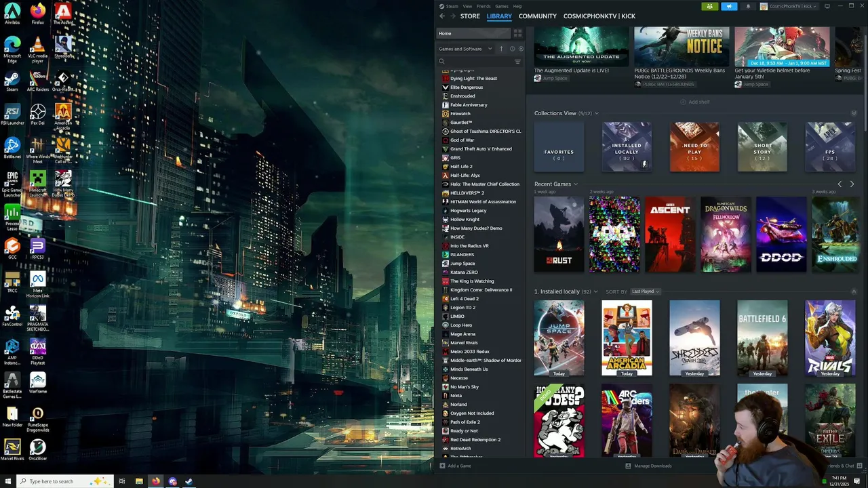Select the Warframe desktop shortcut

coord(38,383)
